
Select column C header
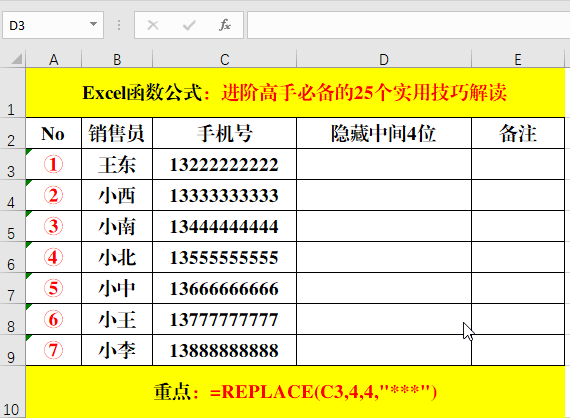pos(225,59)
